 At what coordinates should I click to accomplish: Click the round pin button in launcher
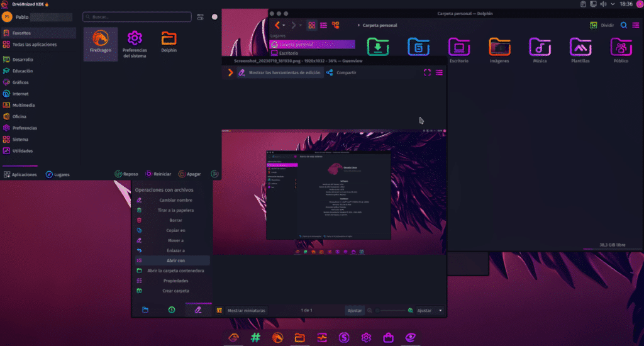click(214, 17)
